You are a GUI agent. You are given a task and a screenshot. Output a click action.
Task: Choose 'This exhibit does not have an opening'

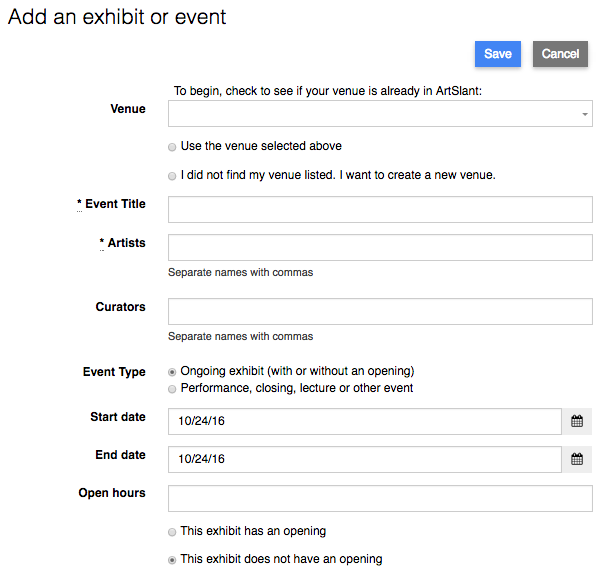(172, 560)
